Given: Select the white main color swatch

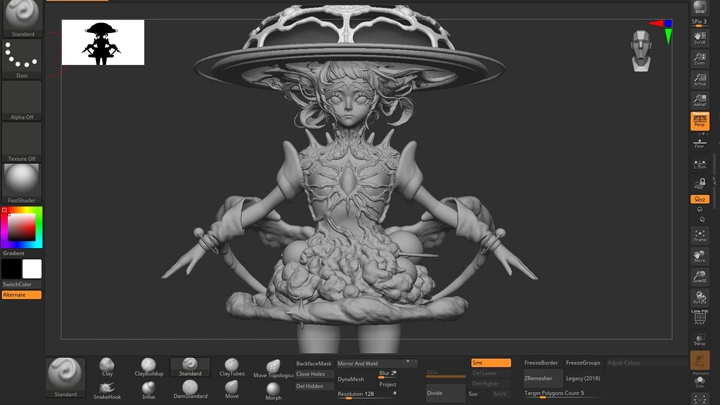Looking at the screenshot, I should pos(32,269).
